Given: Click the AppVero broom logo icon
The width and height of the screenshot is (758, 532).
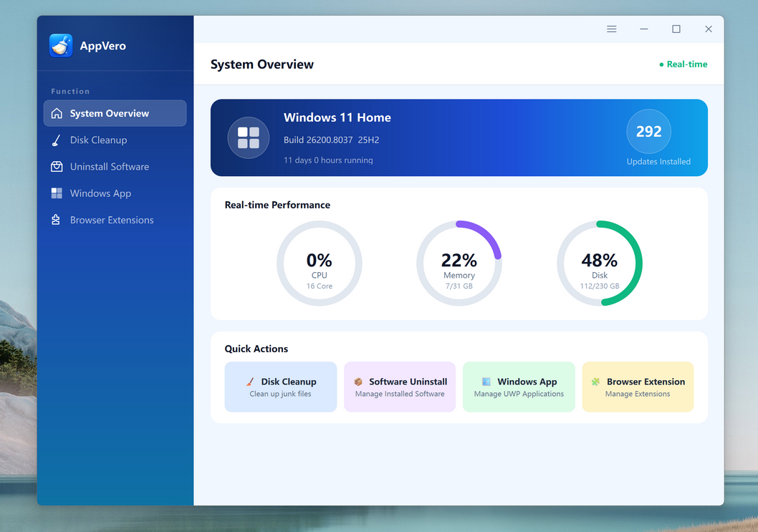Looking at the screenshot, I should click(61, 45).
